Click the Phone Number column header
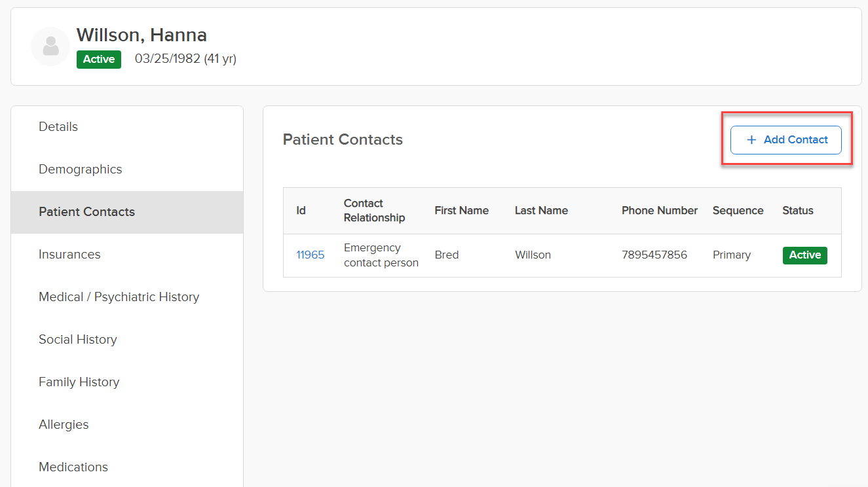Viewport: 868px width, 487px height. tap(660, 211)
